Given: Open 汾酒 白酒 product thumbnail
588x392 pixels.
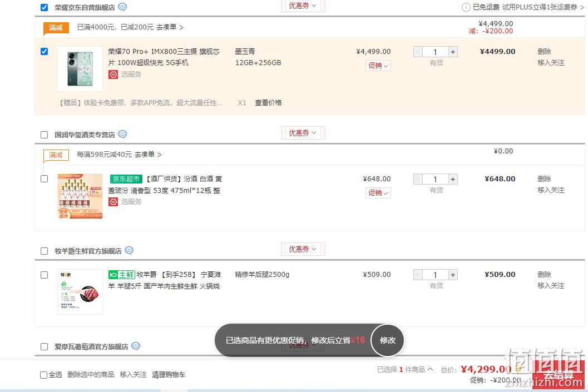Looking at the screenshot, I should pyautogui.click(x=80, y=196).
